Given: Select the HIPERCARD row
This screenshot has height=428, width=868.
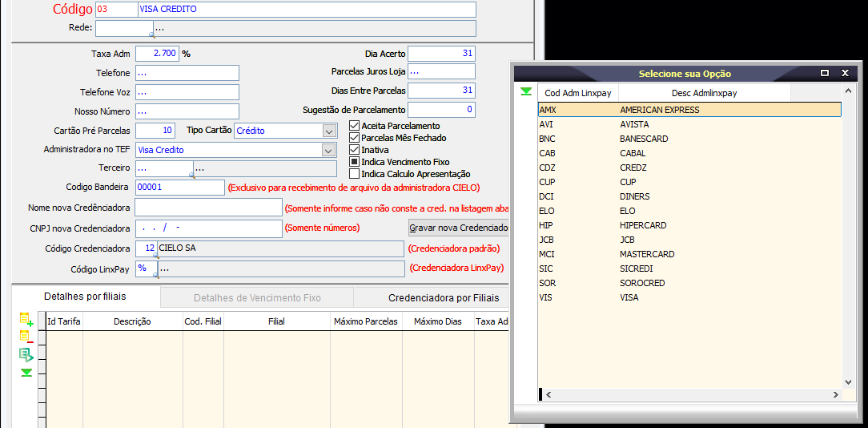Looking at the screenshot, I should [x=689, y=225].
